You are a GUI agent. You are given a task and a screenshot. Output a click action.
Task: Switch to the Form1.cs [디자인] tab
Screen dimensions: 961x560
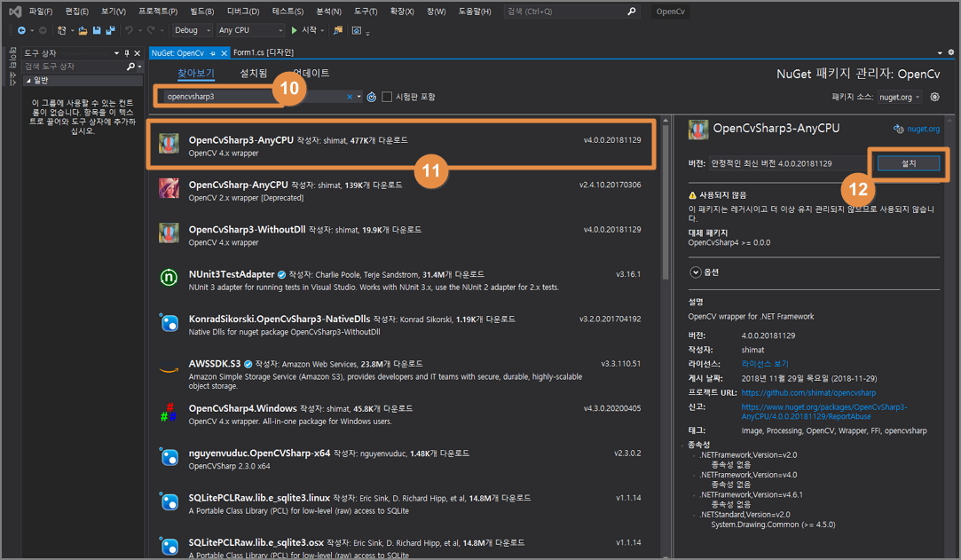click(x=264, y=52)
